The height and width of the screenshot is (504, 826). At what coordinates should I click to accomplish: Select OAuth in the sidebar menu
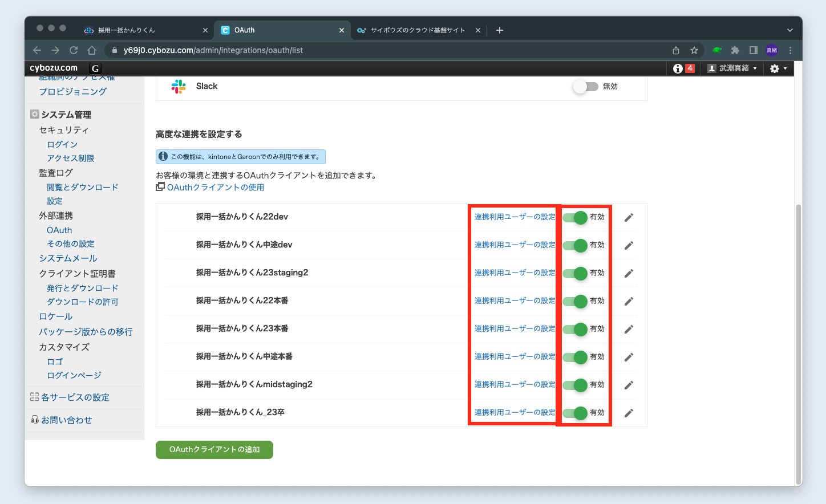[59, 230]
